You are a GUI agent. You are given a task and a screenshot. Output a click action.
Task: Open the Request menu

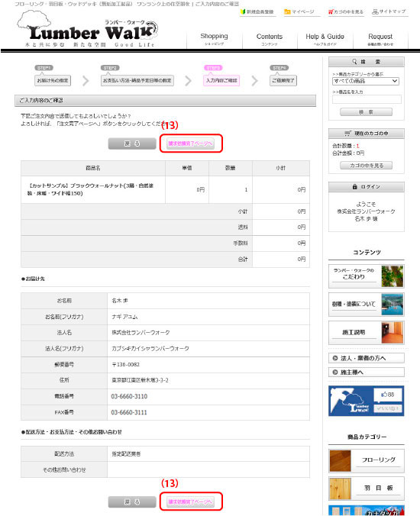pos(380,39)
